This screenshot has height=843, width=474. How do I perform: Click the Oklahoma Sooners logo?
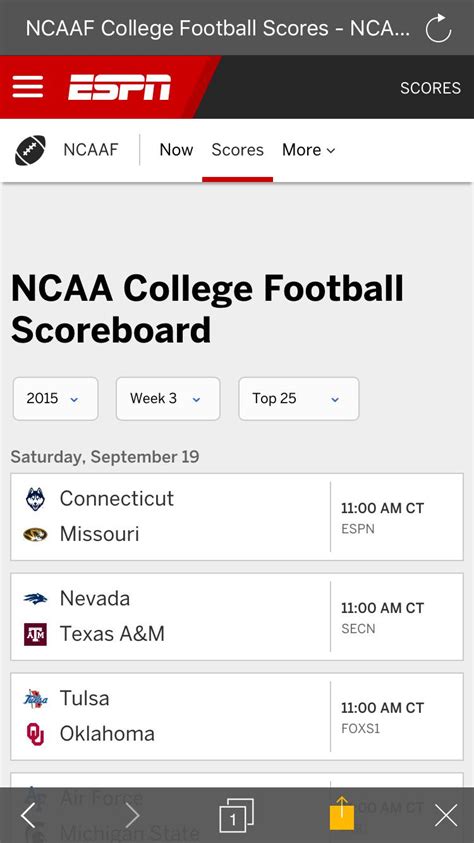point(35,734)
